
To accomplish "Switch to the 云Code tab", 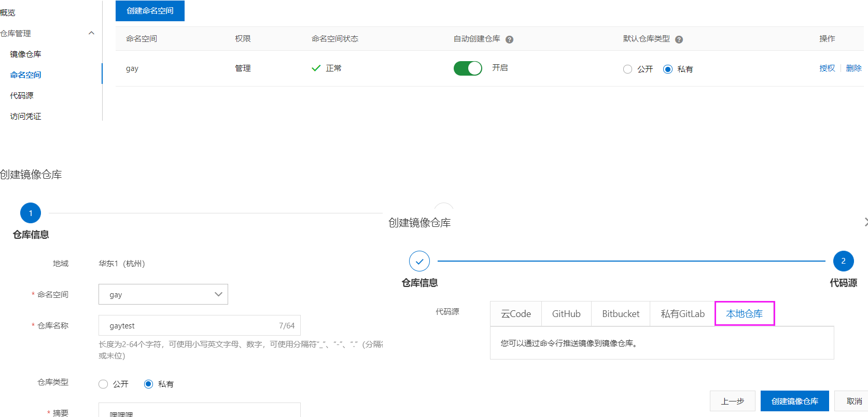I will coord(516,314).
